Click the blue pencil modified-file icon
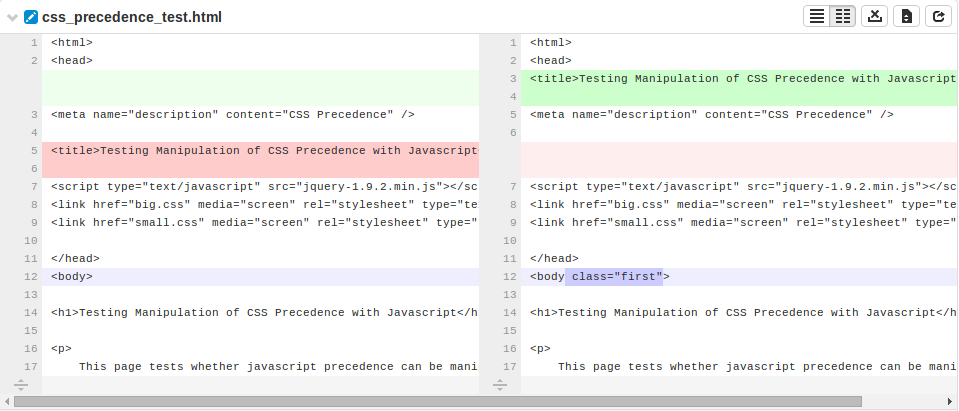Image resolution: width=959 pixels, height=411 pixels. [x=31, y=17]
